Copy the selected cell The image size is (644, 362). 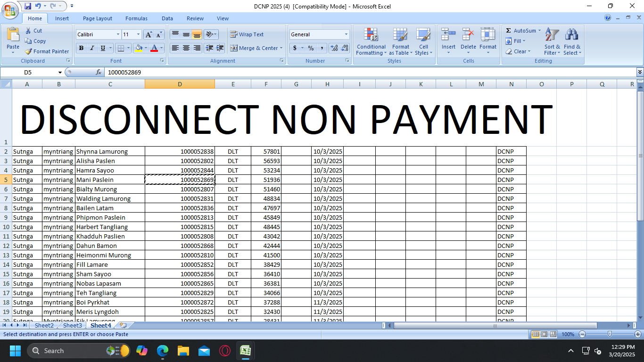(x=35, y=41)
